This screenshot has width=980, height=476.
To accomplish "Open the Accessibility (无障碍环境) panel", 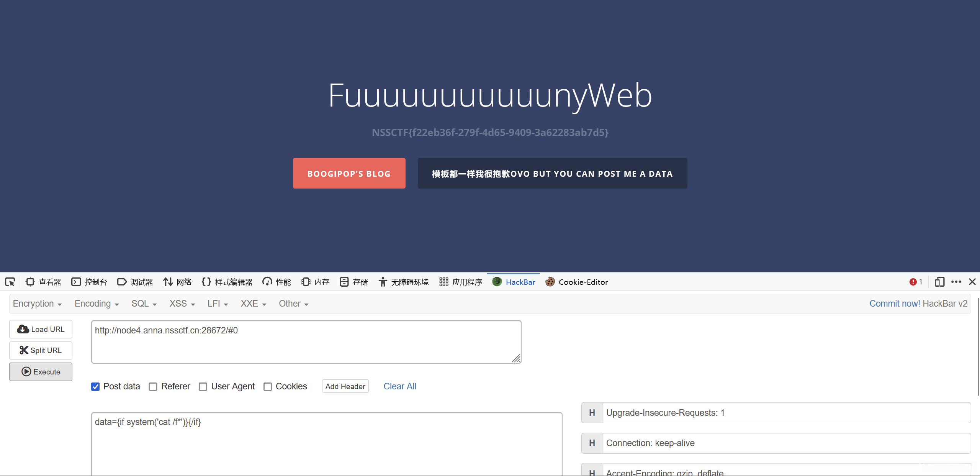I will click(404, 282).
